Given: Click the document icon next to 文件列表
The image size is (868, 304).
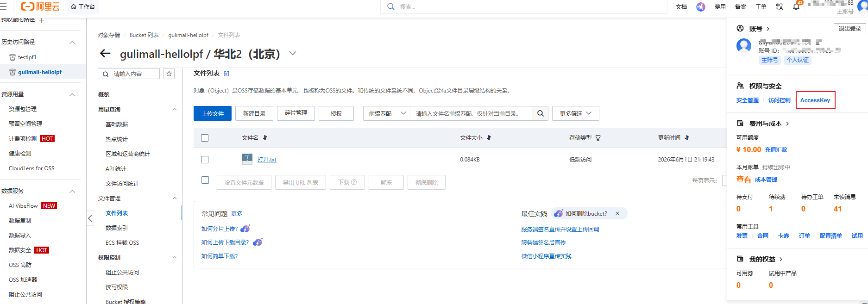Looking at the screenshot, I should point(226,74).
